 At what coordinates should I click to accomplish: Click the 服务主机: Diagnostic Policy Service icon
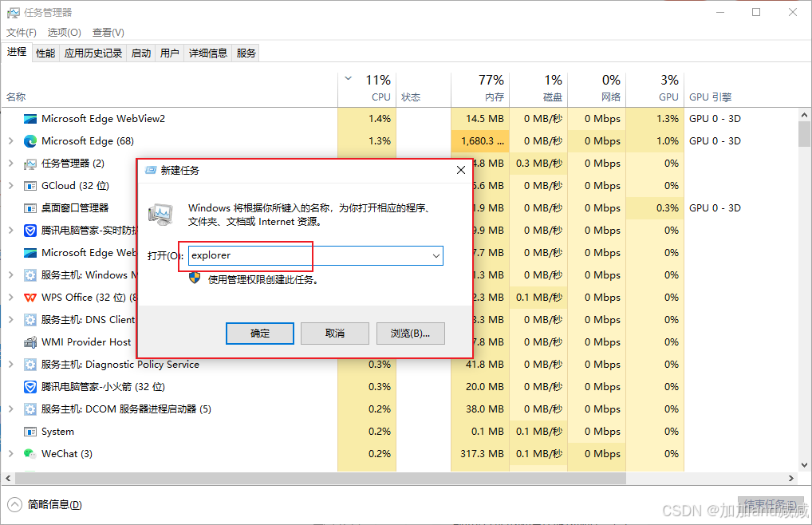(x=30, y=365)
